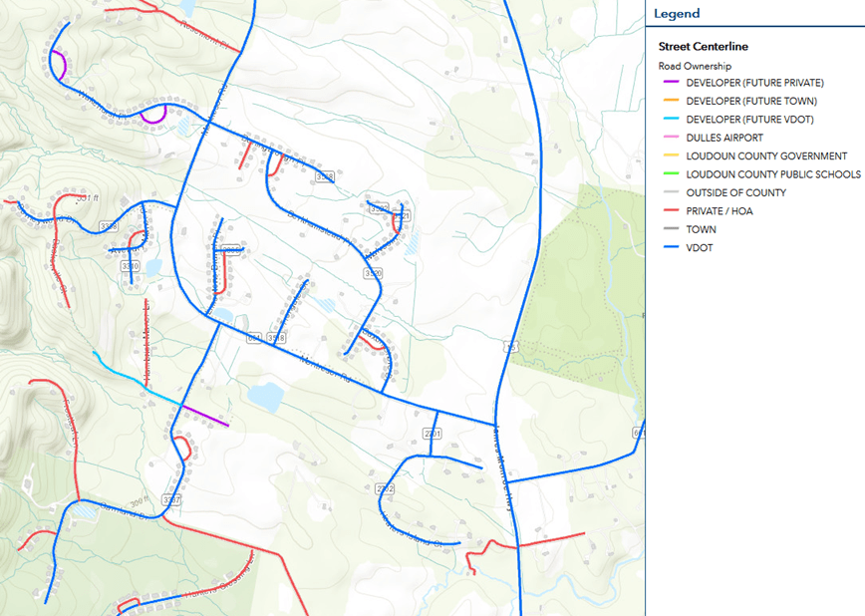Click route shield 3518 on the map
Image resolution: width=865 pixels, height=616 pixels.
tap(276, 338)
